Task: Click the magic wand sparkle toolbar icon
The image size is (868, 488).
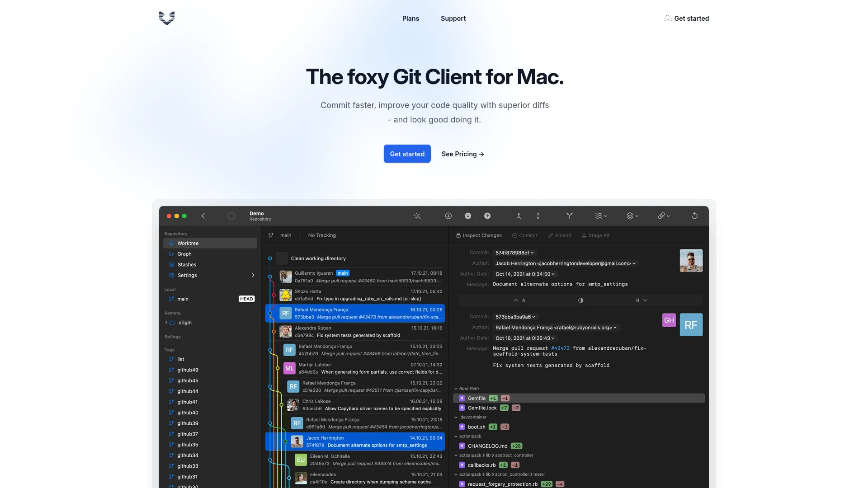Action: pos(417,216)
